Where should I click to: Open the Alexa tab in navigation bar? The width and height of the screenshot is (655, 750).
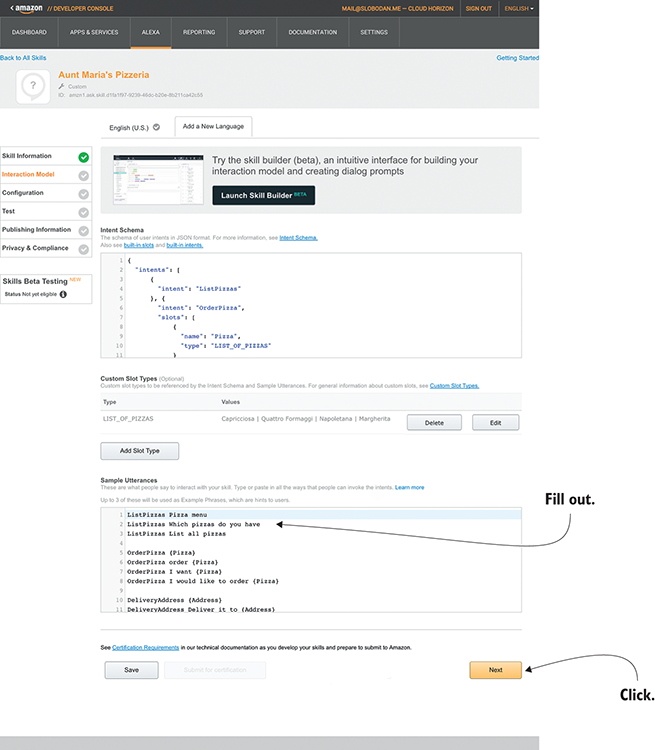pos(150,32)
